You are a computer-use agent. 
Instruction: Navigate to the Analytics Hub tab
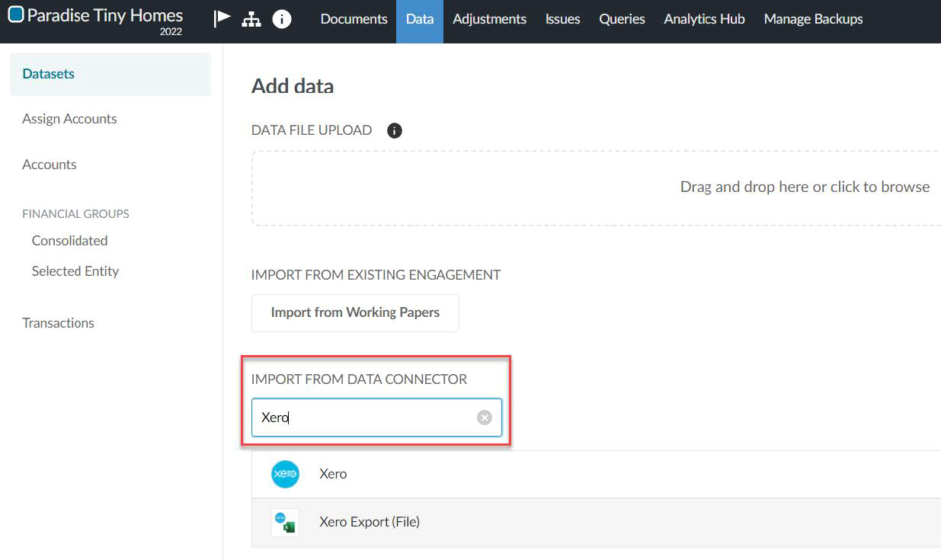[703, 19]
